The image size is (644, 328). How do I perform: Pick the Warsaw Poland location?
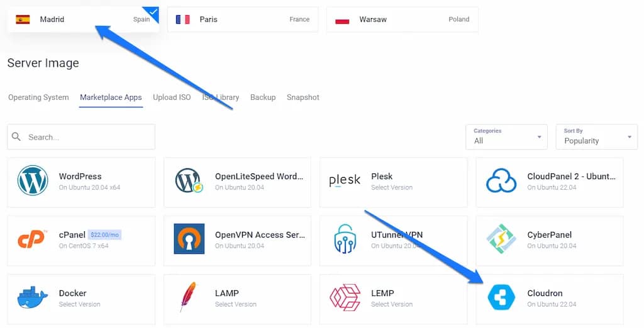[402, 19]
